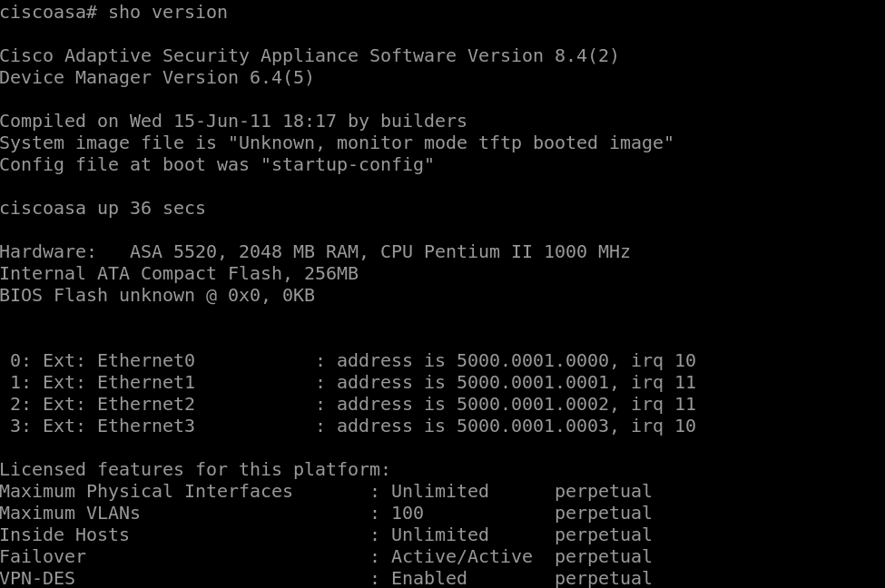885x588 pixels.
Task: Click the 'ciscoasa up 36 secs' line
Action: [103, 208]
